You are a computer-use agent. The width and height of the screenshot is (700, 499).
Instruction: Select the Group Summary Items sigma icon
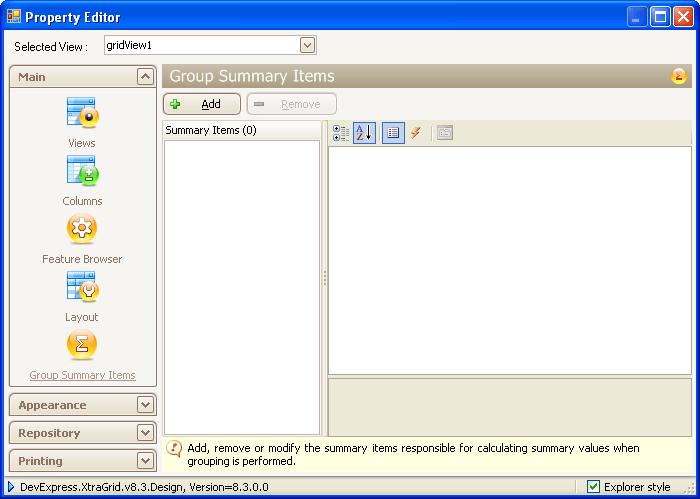[x=82, y=345]
